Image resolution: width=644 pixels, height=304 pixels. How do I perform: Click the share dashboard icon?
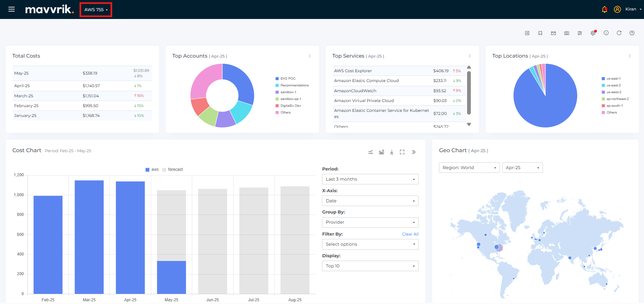click(527, 33)
